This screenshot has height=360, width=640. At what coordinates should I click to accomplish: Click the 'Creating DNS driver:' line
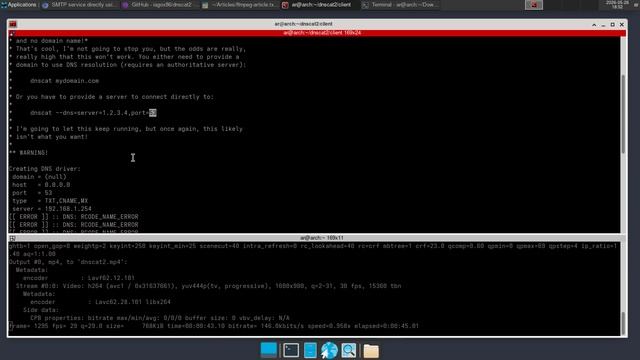[45, 169]
